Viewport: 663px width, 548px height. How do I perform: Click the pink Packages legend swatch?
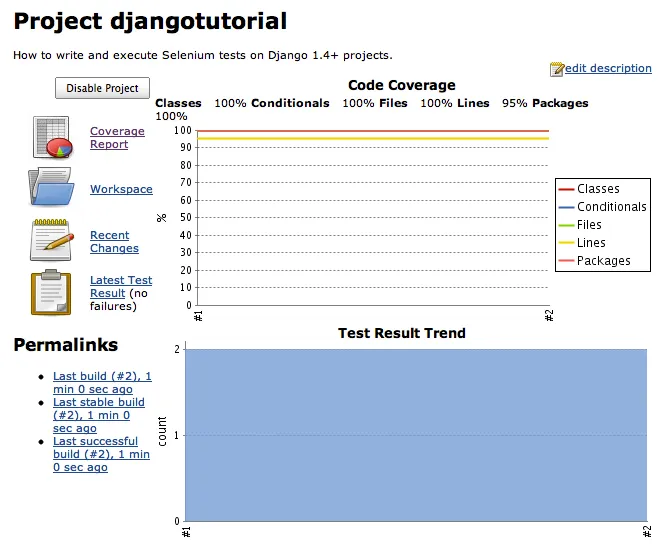coord(566,261)
